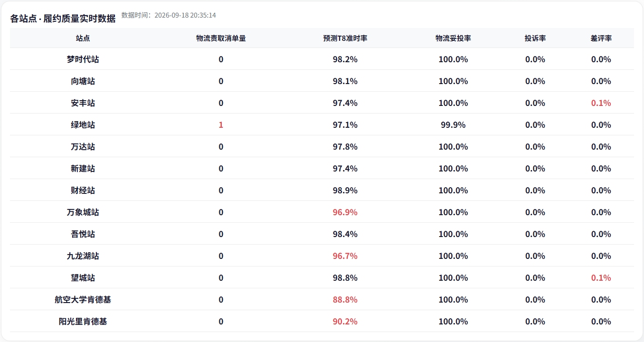Image resolution: width=644 pixels, height=342 pixels.
Task: Select the 向塘站 station name
Action: (x=83, y=81)
